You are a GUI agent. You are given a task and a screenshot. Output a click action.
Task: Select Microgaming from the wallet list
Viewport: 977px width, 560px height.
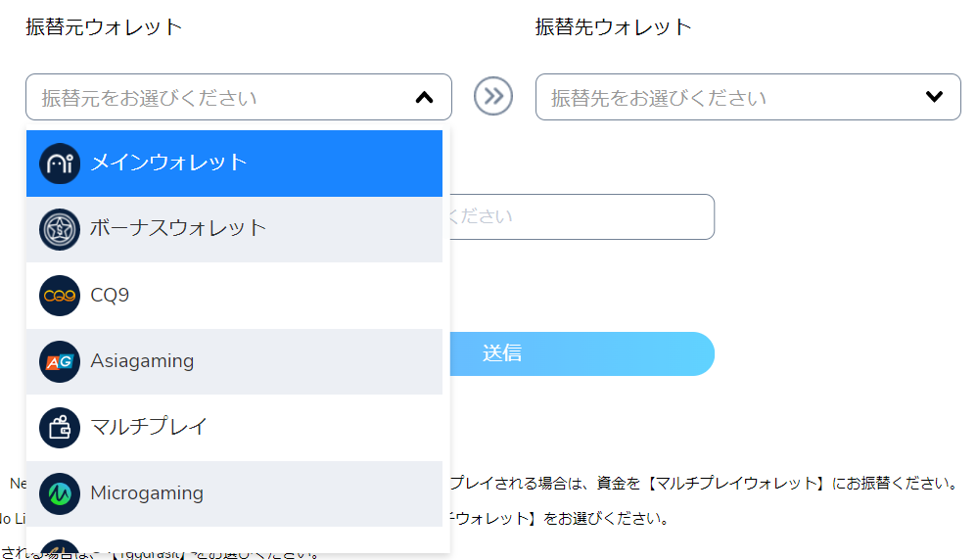[x=147, y=493]
